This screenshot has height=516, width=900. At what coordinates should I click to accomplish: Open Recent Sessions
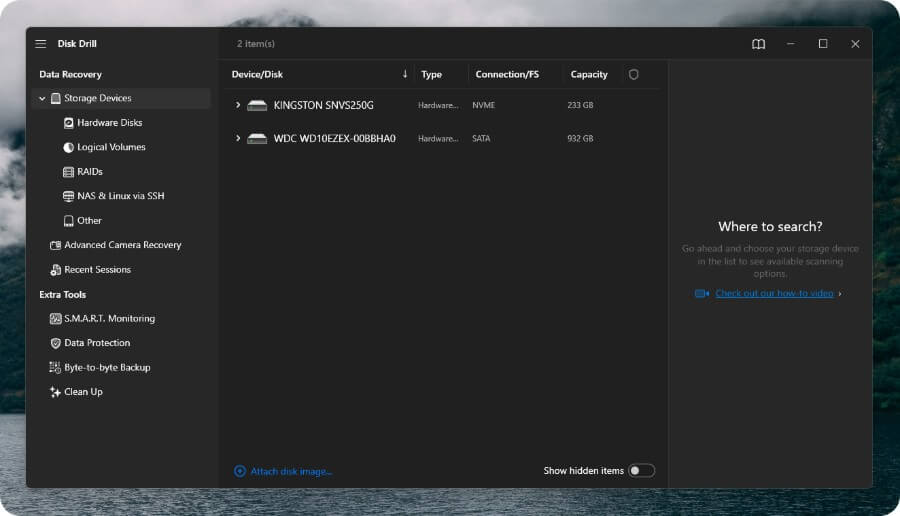pyautogui.click(x=97, y=270)
